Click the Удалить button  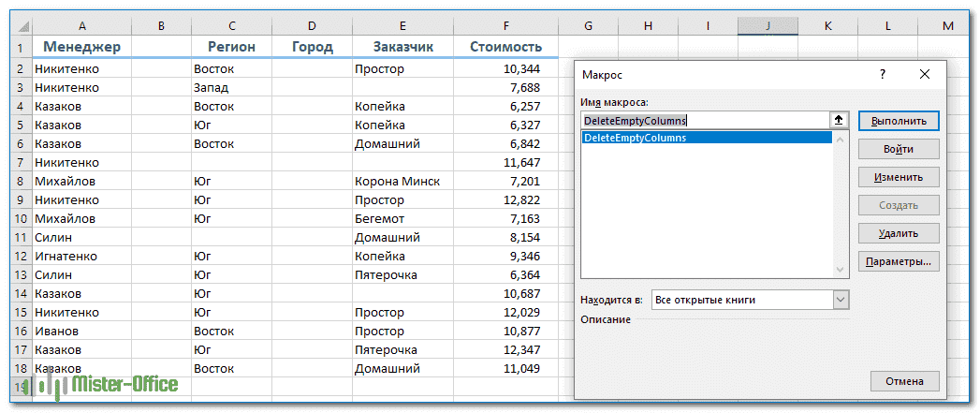click(899, 233)
